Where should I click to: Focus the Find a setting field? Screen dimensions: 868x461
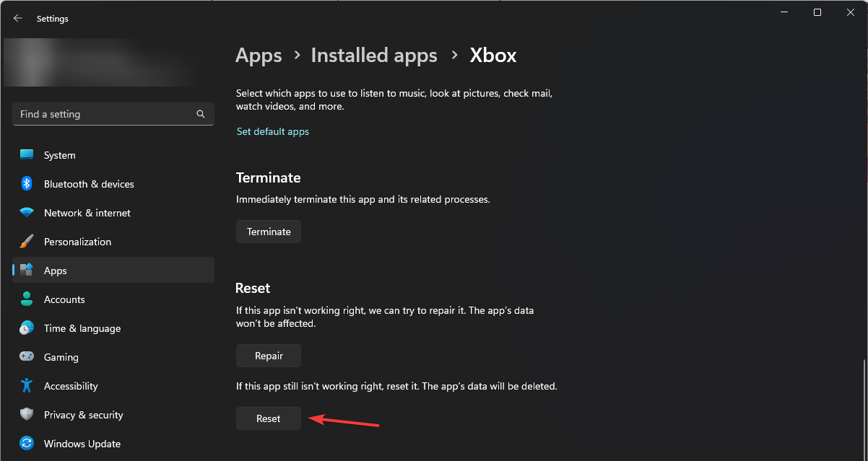tap(113, 114)
